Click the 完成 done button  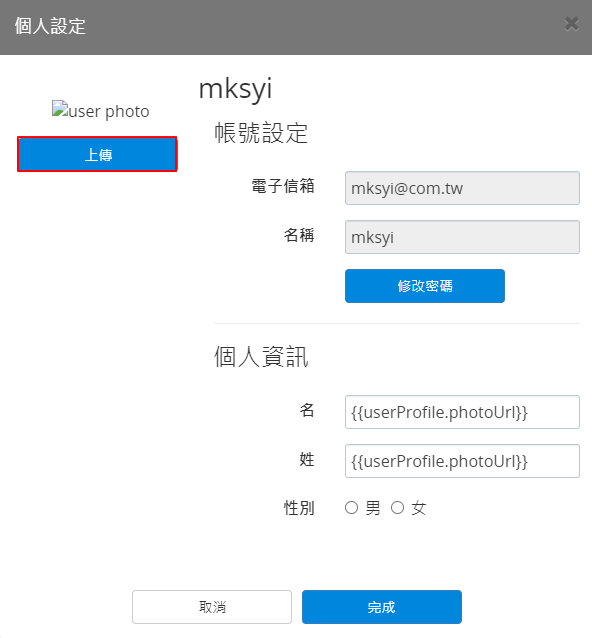[382, 607]
